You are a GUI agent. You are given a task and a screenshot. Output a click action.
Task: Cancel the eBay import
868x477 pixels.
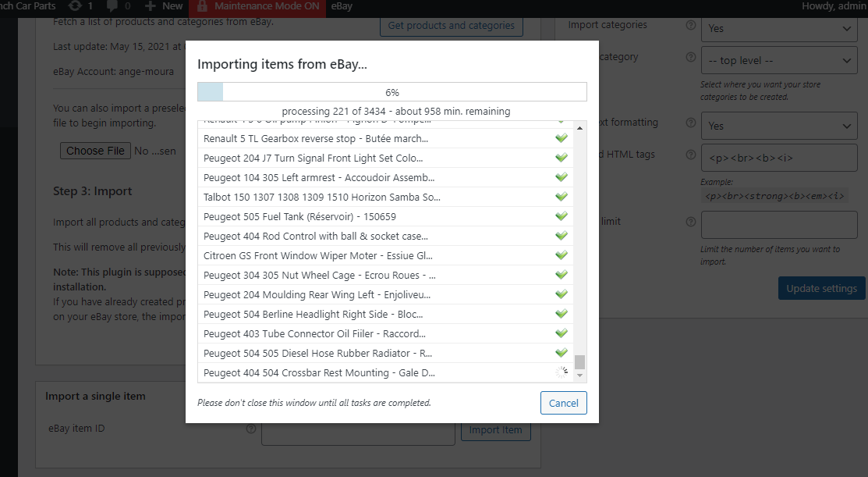click(563, 403)
